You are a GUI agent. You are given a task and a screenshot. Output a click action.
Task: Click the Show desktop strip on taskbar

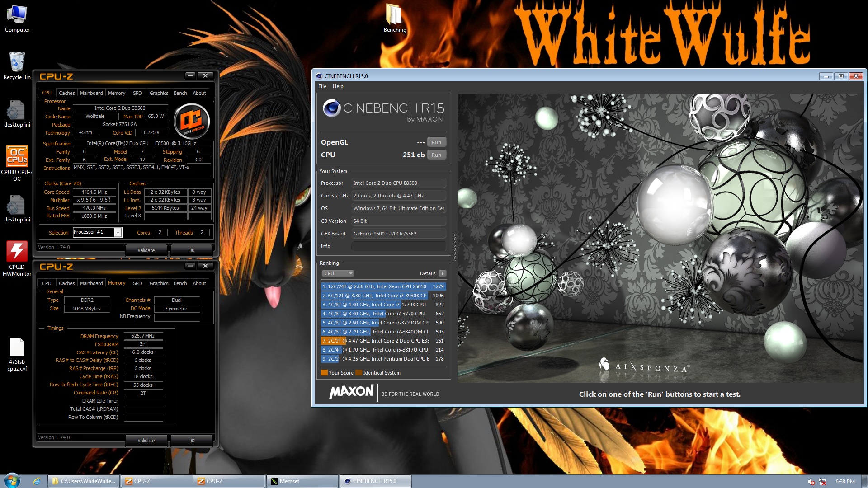click(865, 481)
